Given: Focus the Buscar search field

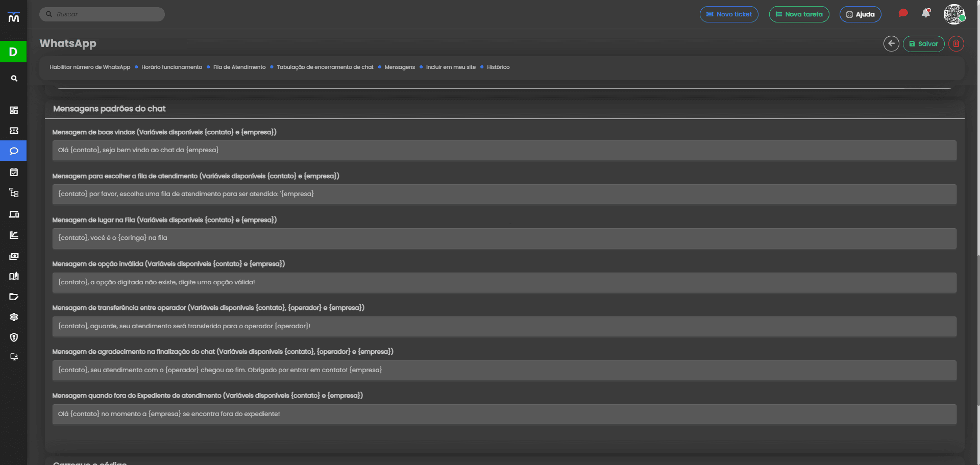Looking at the screenshot, I should point(102,14).
